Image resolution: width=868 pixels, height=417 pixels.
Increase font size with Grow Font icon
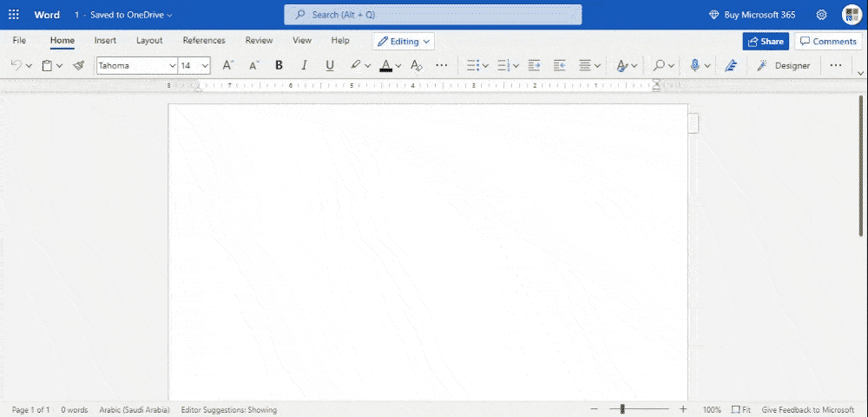click(x=227, y=65)
